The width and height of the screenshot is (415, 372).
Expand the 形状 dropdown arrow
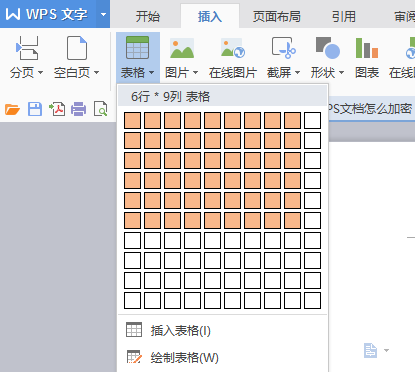pos(341,72)
